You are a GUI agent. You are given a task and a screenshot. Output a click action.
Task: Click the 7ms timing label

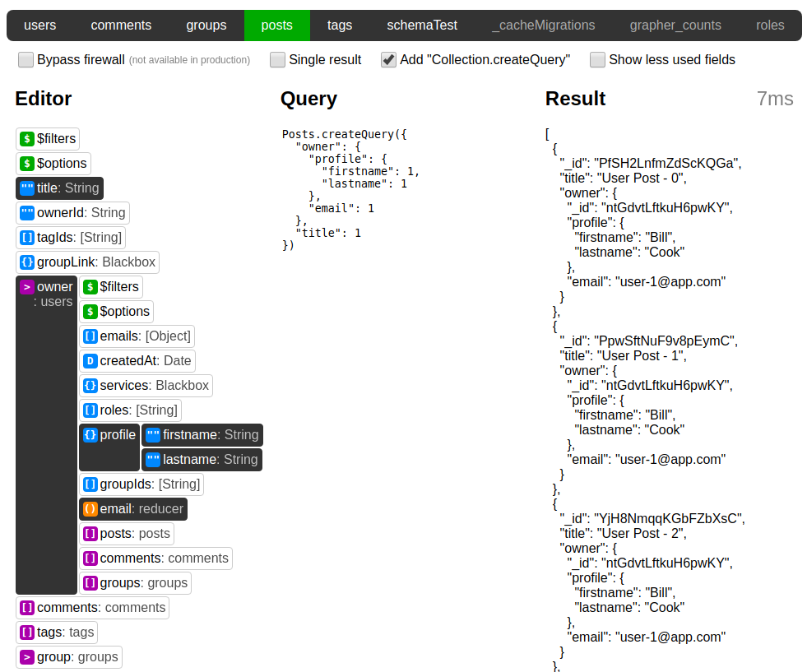point(775,99)
